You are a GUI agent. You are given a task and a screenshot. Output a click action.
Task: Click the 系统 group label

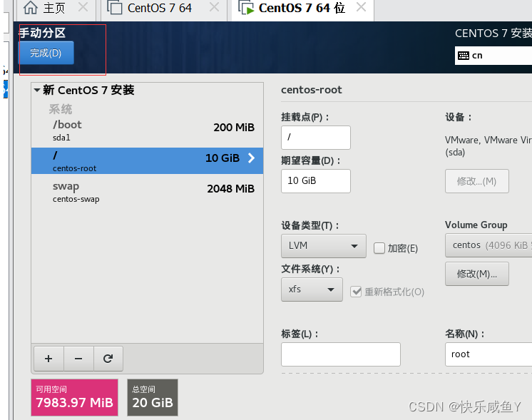[61, 109]
